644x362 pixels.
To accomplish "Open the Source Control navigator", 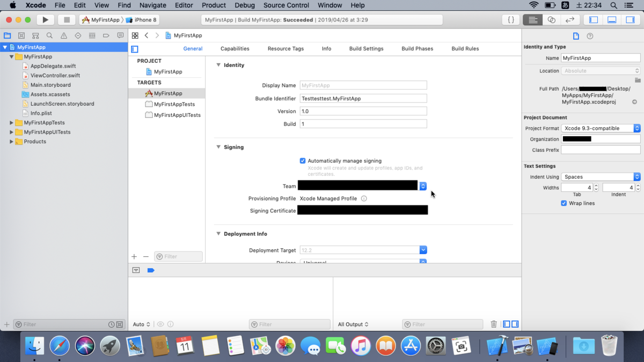I will pos(21,35).
